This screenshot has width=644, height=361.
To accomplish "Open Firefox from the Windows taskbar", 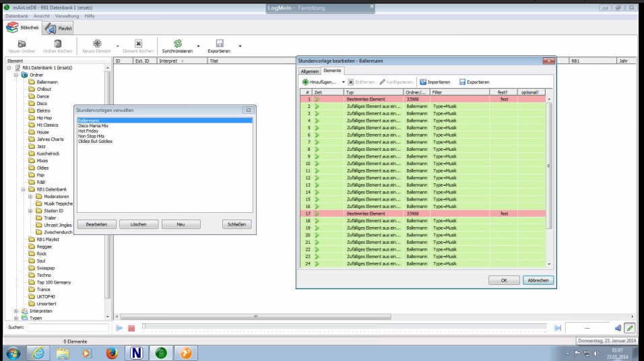I will pyautogui.click(x=112, y=352).
